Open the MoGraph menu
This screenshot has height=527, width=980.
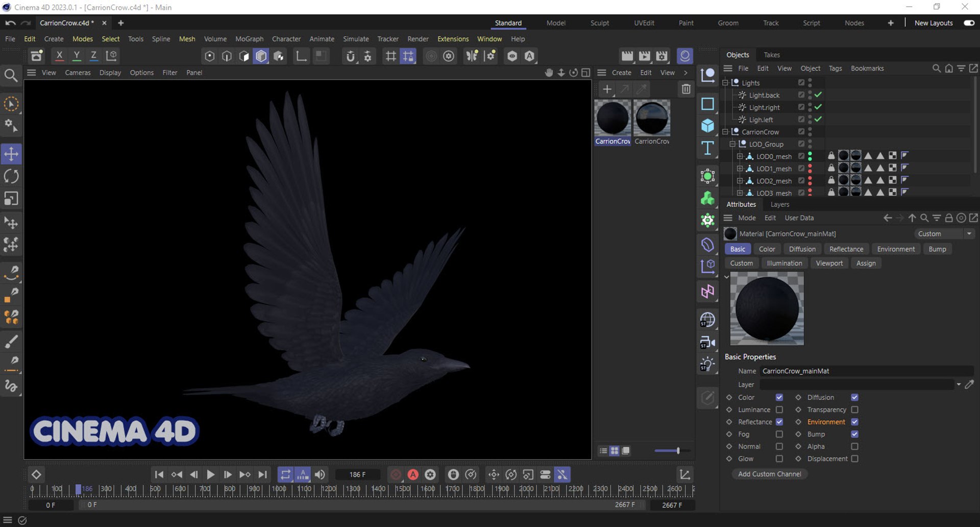[x=249, y=39]
